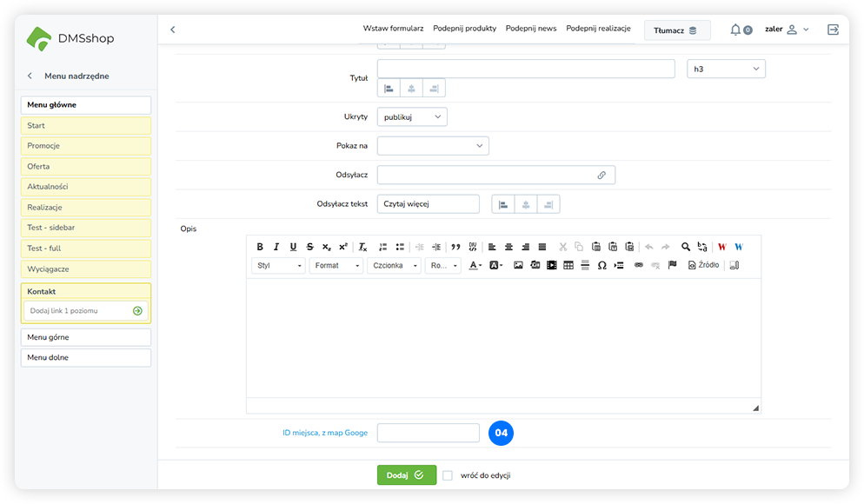Expand the Czcionka font dropdown
The height and width of the screenshot is (504, 864).
pos(394,265)
